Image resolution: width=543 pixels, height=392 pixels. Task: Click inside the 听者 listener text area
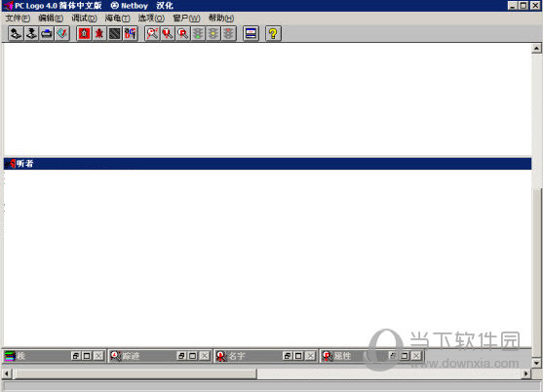click(x=267, y=258)
